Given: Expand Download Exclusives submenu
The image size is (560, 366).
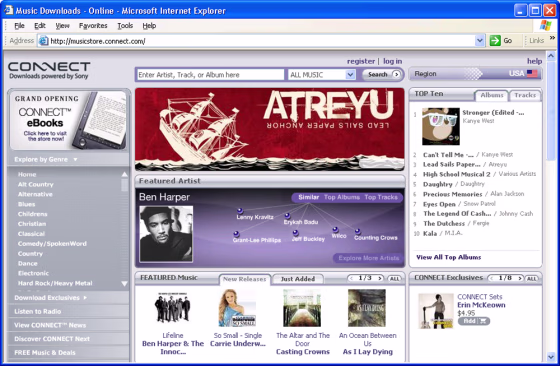Looking at the screenshot, I should coord(50,297).
